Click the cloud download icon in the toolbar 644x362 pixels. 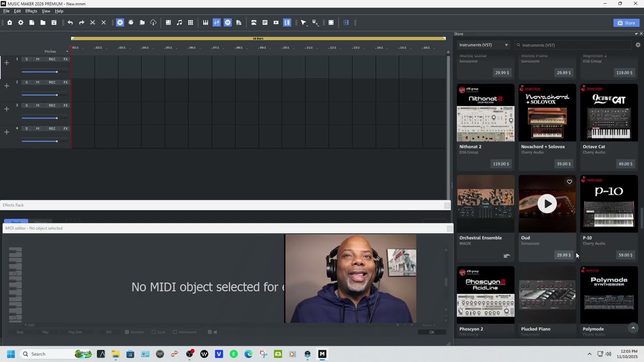(x=153, y=23)
